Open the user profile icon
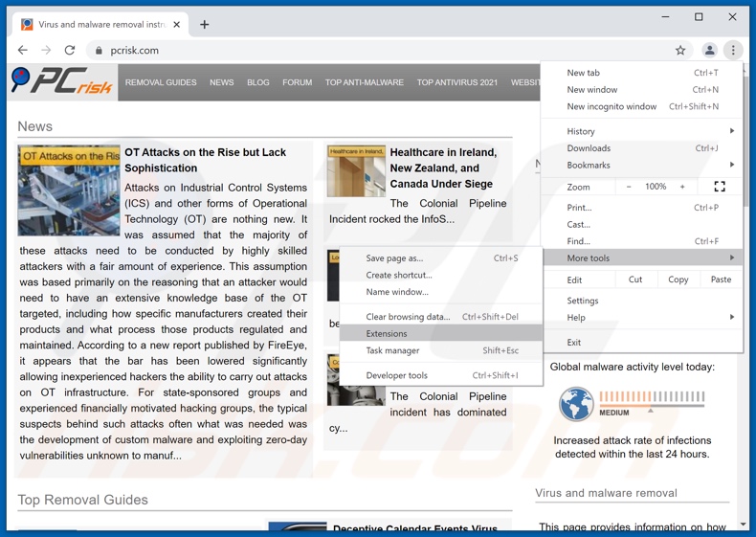Image resolution: width=756 pixels, height=537 pixels. [x=709, y=50]
